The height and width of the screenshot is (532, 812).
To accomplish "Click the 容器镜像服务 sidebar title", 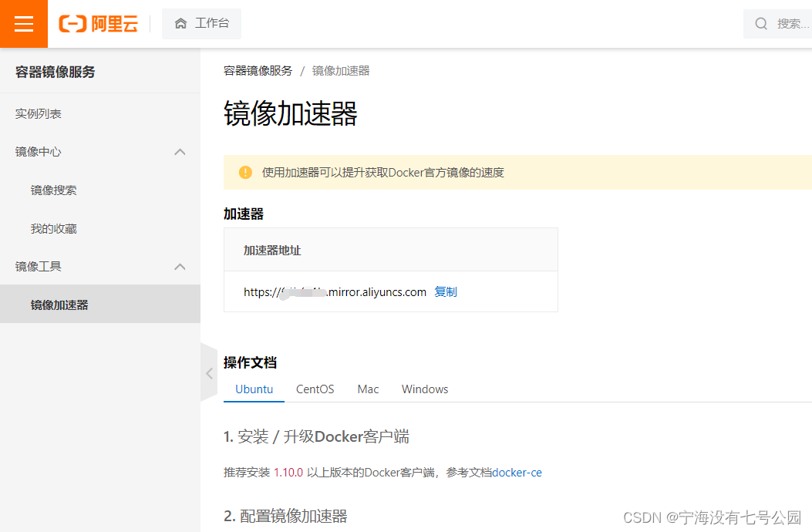I will point(55,72).
